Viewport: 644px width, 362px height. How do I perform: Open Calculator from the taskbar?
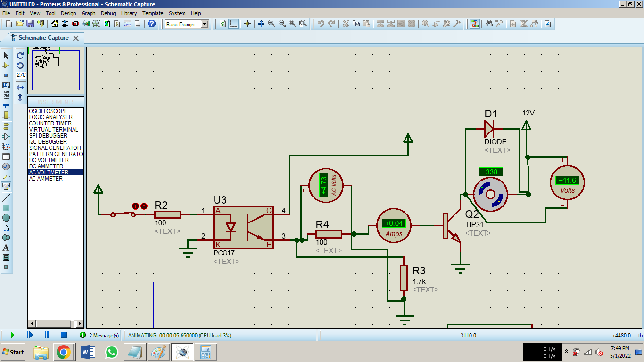206,352
